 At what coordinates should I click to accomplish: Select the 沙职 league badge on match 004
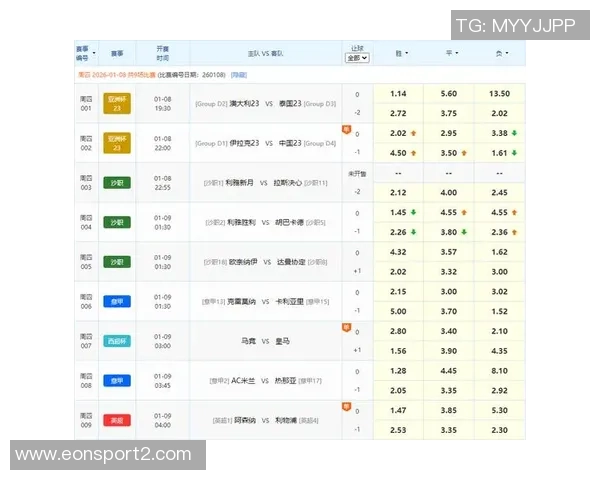coord(117,222)
